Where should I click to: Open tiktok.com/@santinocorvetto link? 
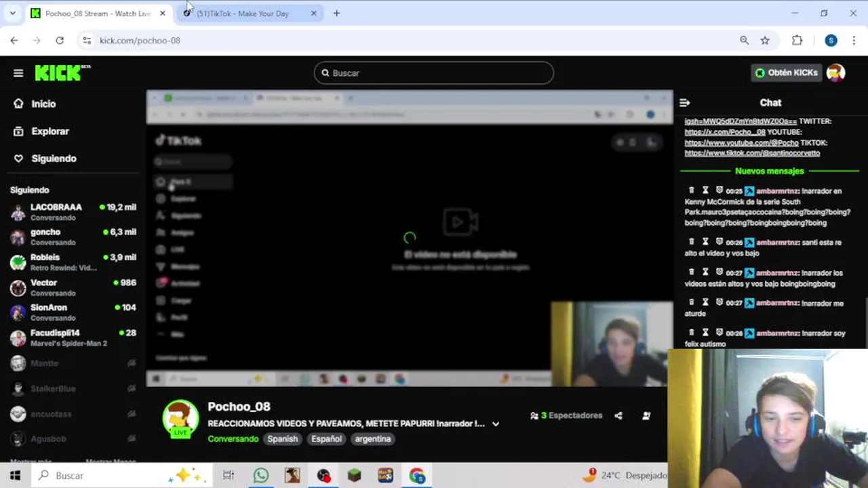point(752,153)
